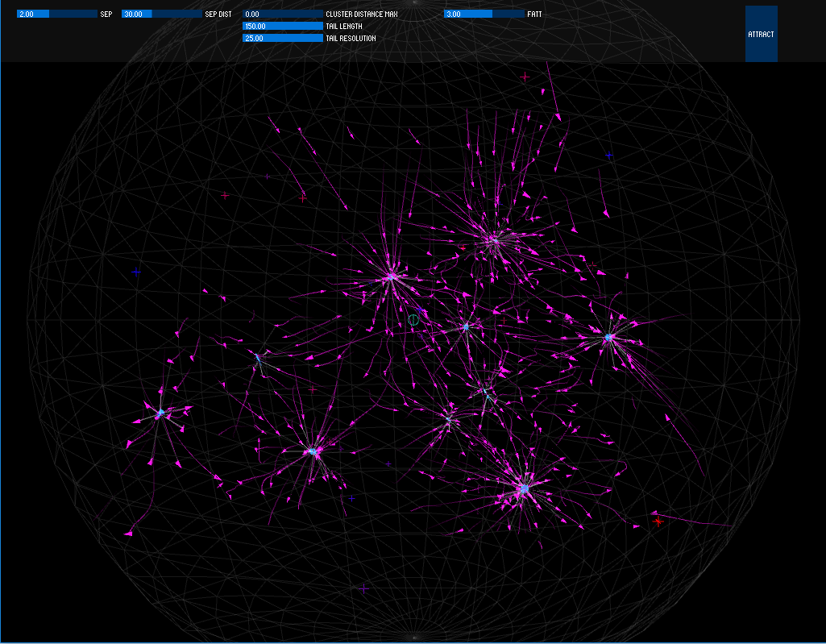Click the TAIL LENGTH slider showing 150.00

(x=284, y=26)
